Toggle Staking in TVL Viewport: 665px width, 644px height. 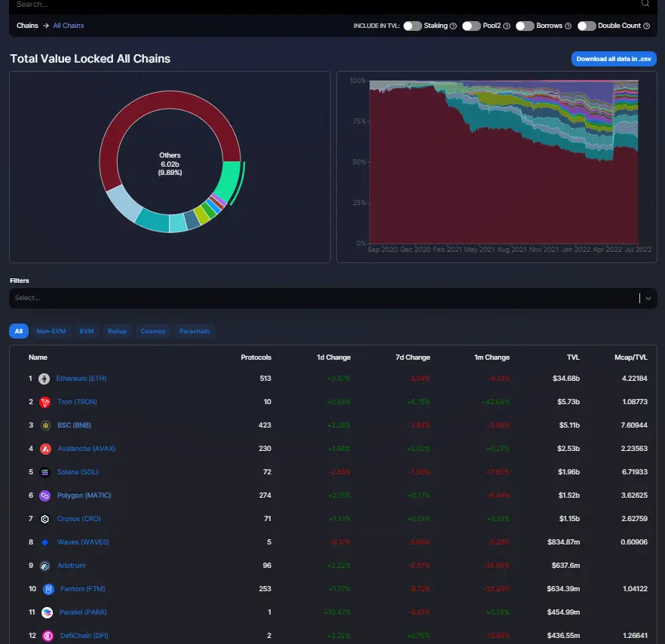click(412, 26)
